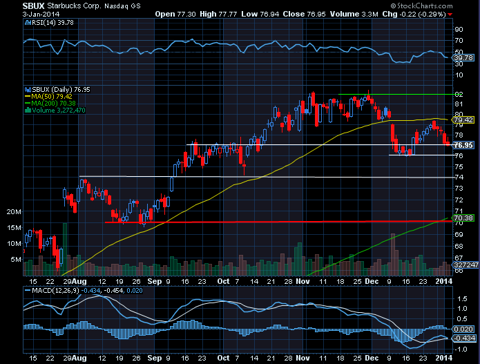The width and height of the screenshot is (480, 364).
Task: Click Oct on the price panel date axis
Action: pyautogui.click(x=223, y=281)
